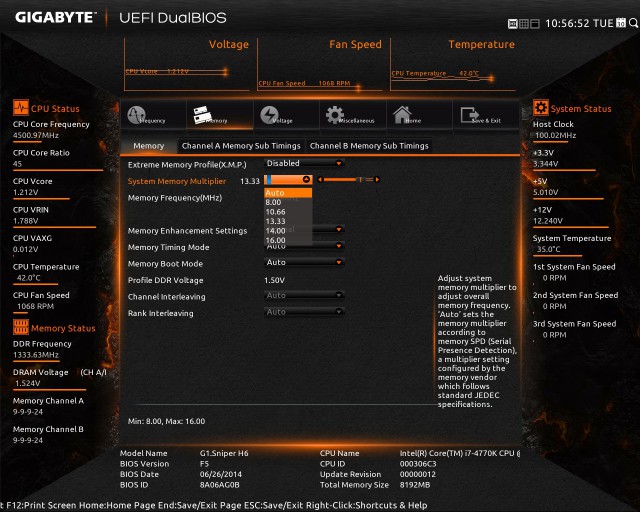
Task: Click BIOS Version F5 entry
Action: (x=204, y=464)
